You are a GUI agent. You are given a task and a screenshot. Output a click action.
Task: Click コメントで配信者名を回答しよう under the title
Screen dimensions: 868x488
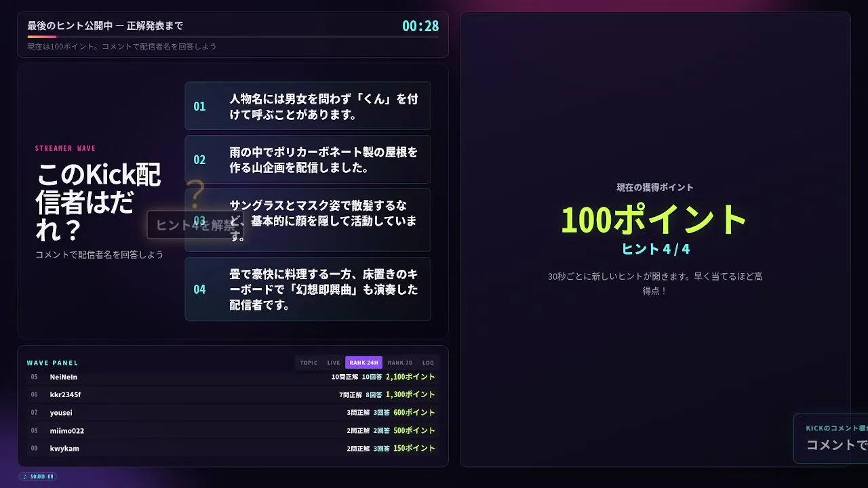click(99, 255)
